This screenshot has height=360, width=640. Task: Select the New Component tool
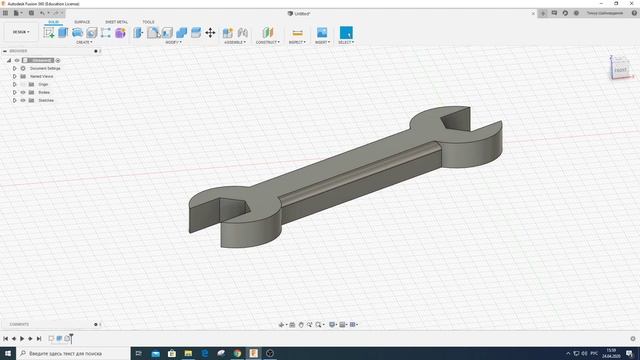[x=228, y=33]
